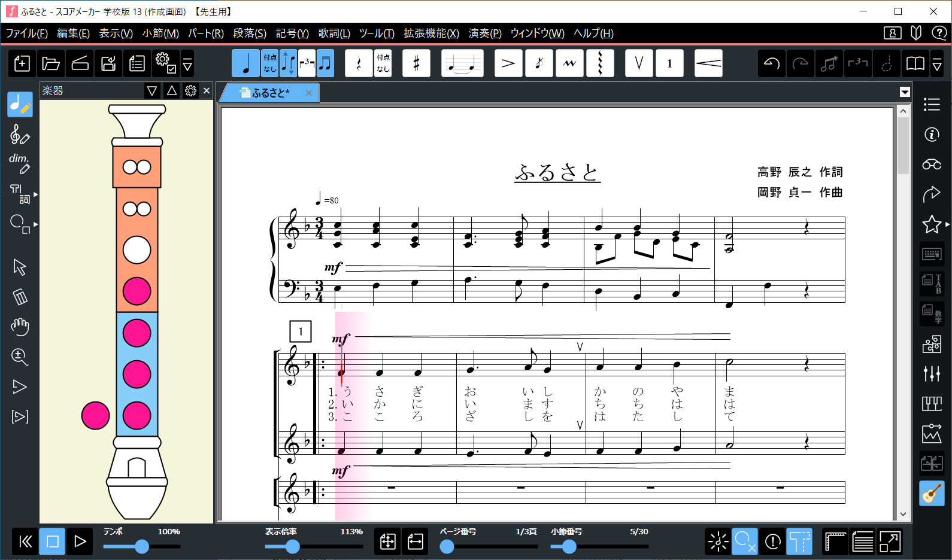This screenshot has height=560, width=952.
Task: Open the 演奏 menu
Action: pos(485,34)
